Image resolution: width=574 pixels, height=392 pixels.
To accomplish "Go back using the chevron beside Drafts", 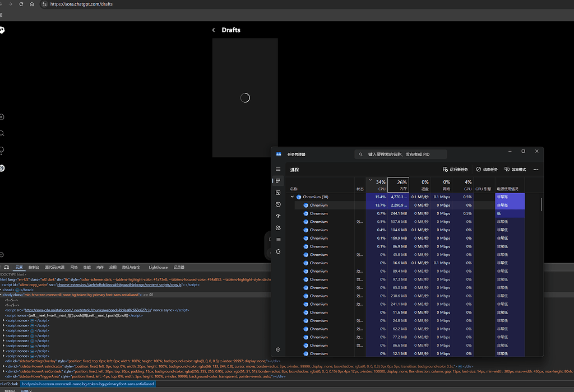I will click(214, 30).
